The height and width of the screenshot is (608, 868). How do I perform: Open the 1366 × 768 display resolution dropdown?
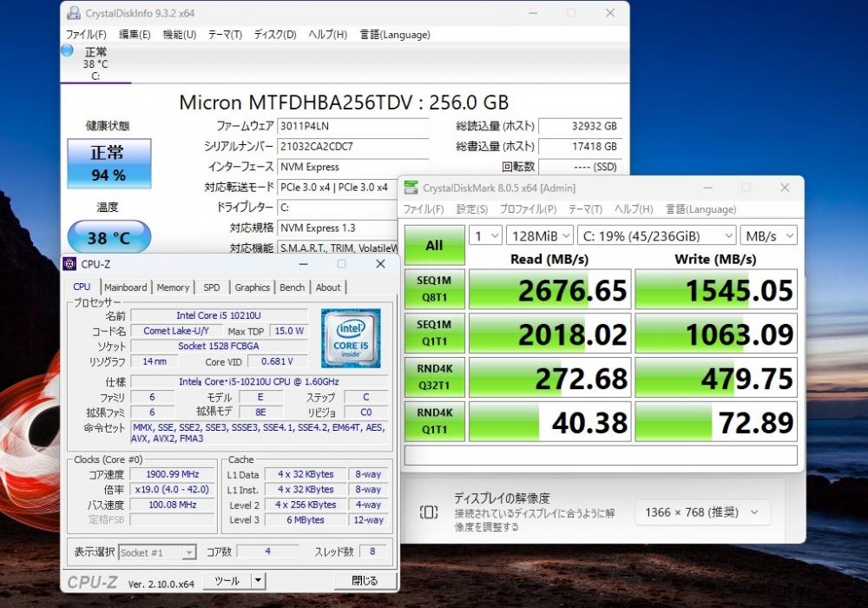point(701,512)
